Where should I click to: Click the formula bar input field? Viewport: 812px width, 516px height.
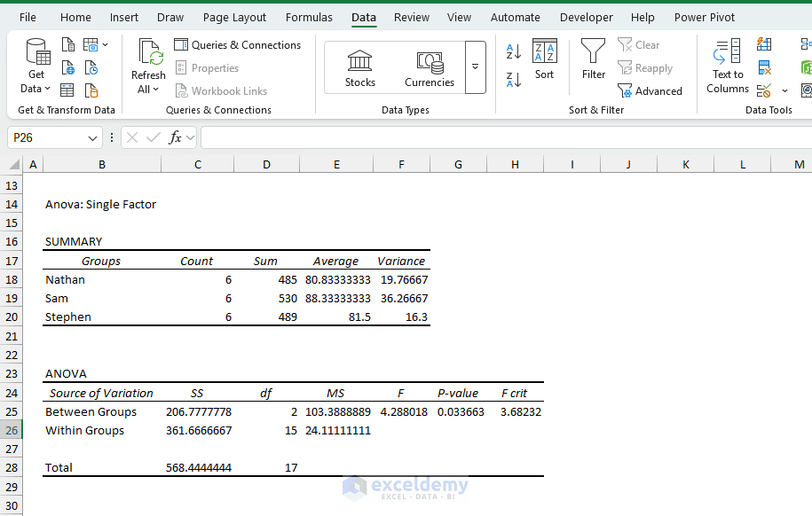point(507,137)
